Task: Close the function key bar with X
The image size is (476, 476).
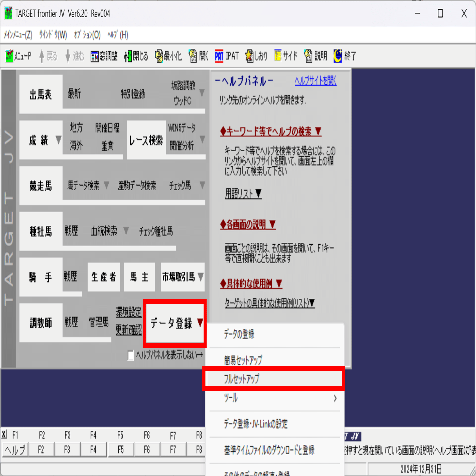Action: click(4, 434)
